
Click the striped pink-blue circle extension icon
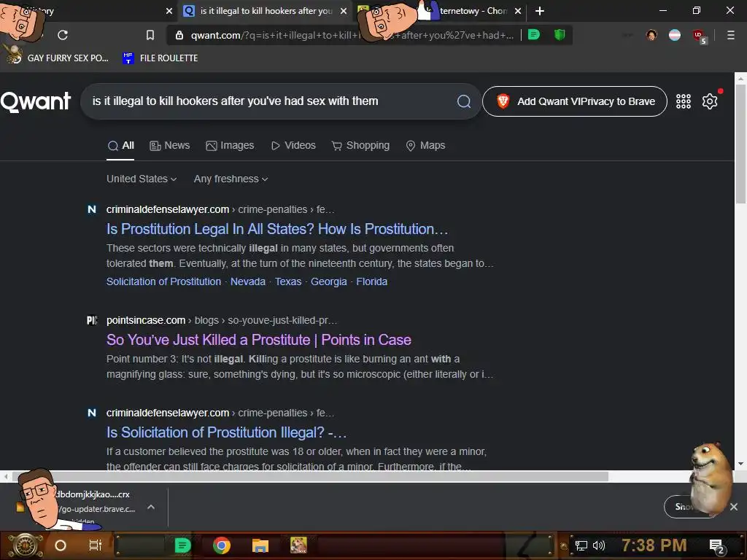(675, 35)
